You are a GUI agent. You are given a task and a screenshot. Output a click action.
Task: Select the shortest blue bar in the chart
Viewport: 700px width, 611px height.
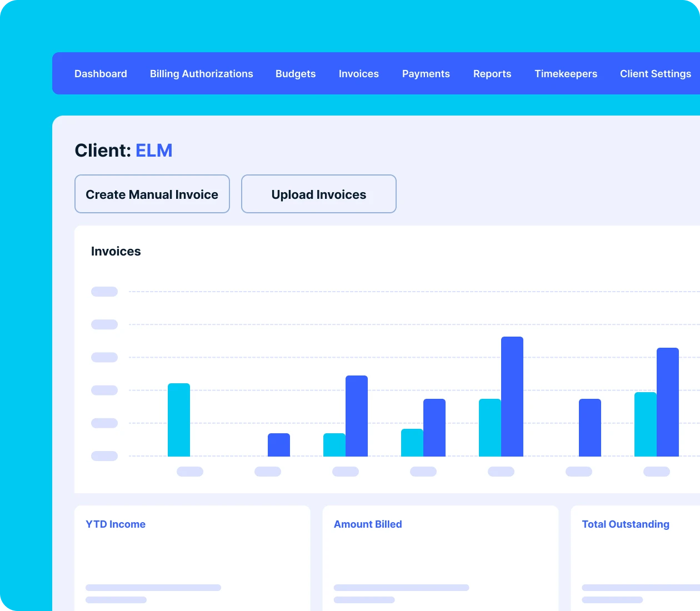[x=279, y=445]
